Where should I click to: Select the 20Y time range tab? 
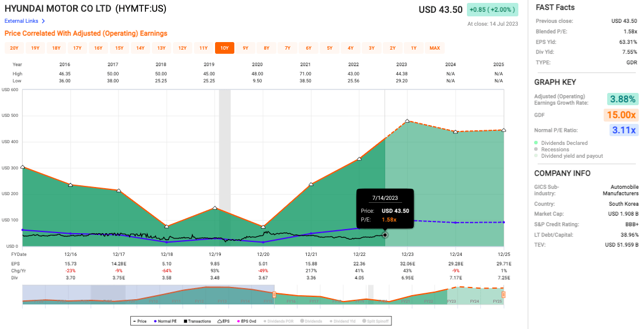coord(15,48)
